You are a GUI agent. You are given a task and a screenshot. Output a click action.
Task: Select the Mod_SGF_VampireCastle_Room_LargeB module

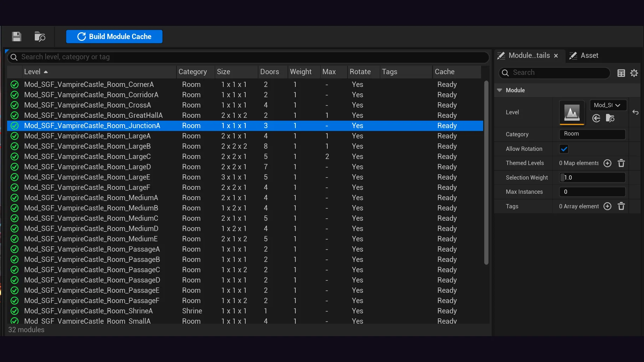click(245, 146)
